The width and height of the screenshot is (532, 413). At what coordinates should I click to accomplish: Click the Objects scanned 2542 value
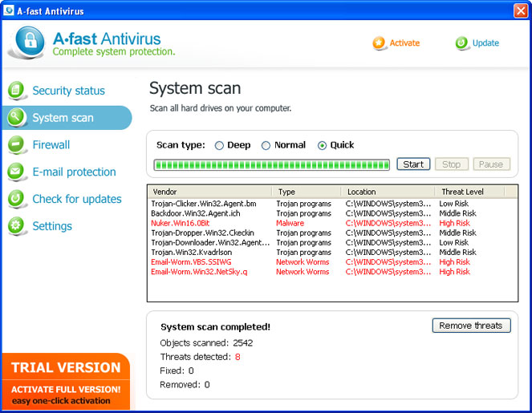click(242, 343)
